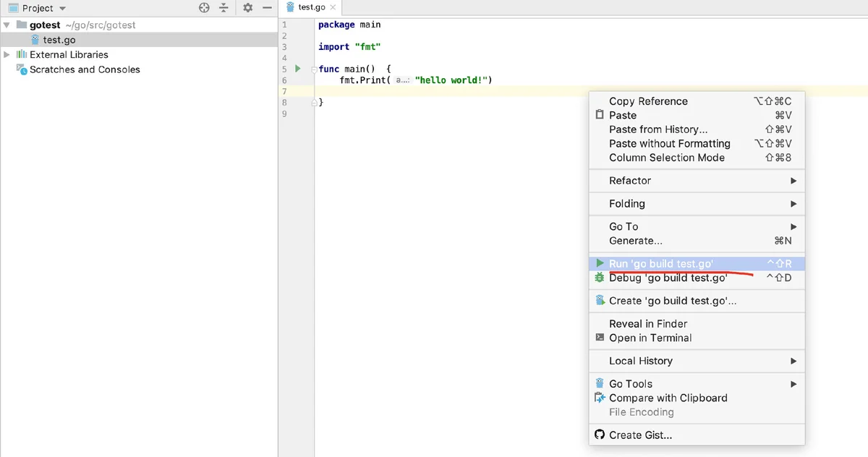The image size is (868, 457).
Task: Click the GitHub icon beside Create Gist
Action: coord(599,435)
